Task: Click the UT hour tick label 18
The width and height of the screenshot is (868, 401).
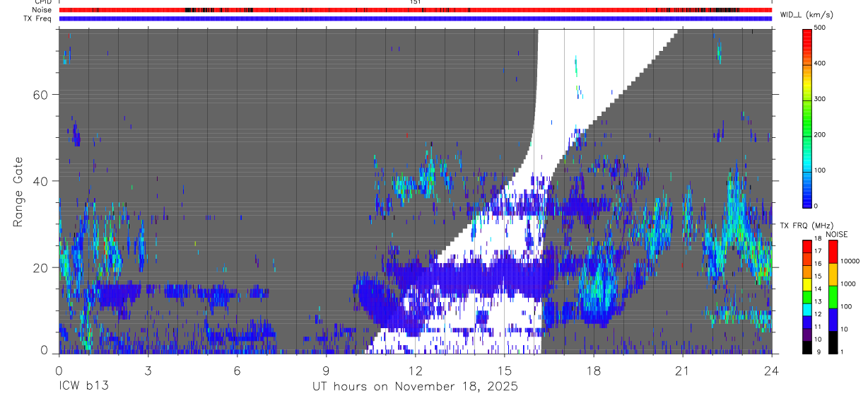Action: point(594,370)
